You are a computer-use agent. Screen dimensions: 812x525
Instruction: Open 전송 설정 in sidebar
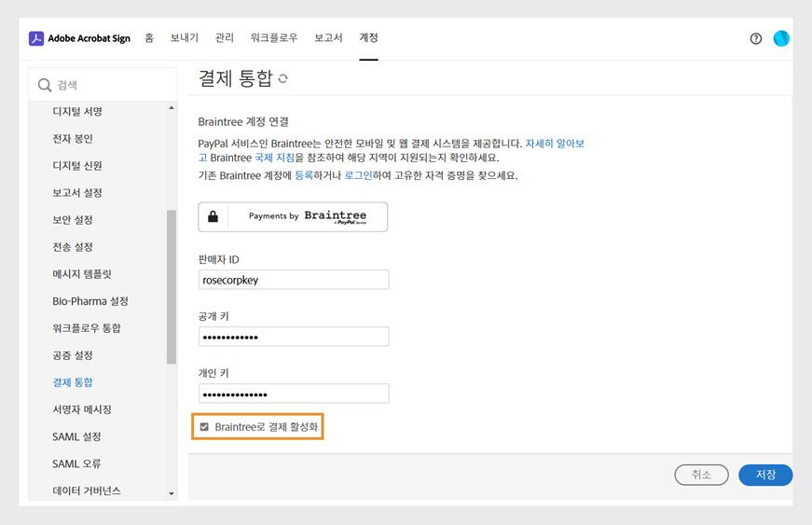point(73,246)
